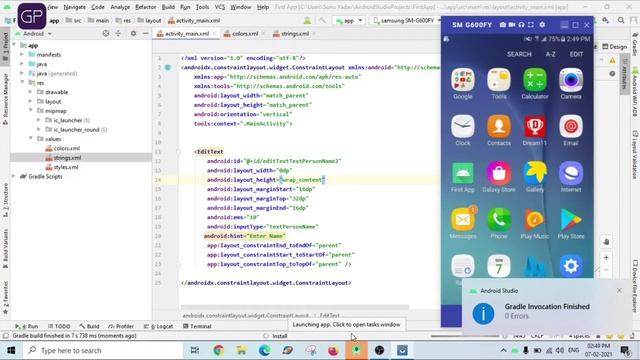The width and height of the screenshot is (640, 360).
Task: Tap EDIT in the phone app drawer
Action: pos(576,54)
